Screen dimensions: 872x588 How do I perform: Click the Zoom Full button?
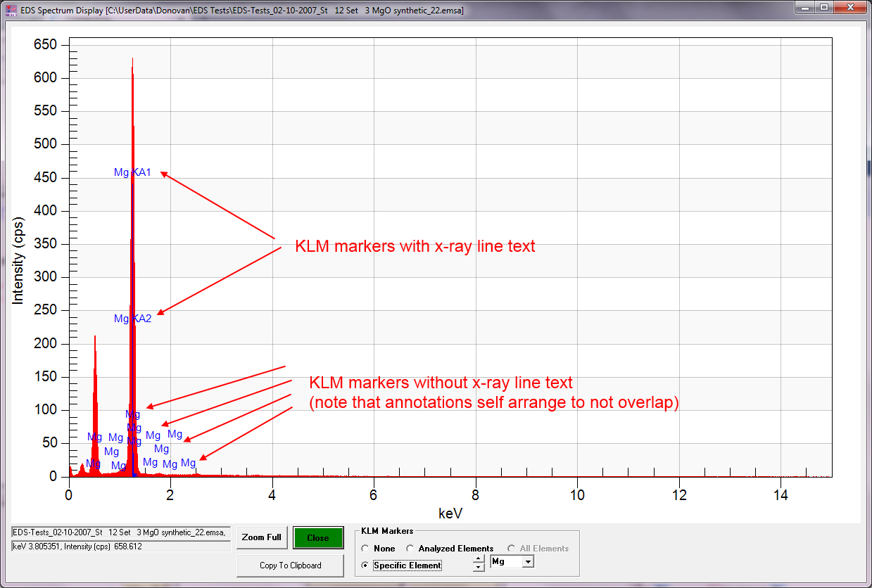pyautogui.click(x=262, y=537)
